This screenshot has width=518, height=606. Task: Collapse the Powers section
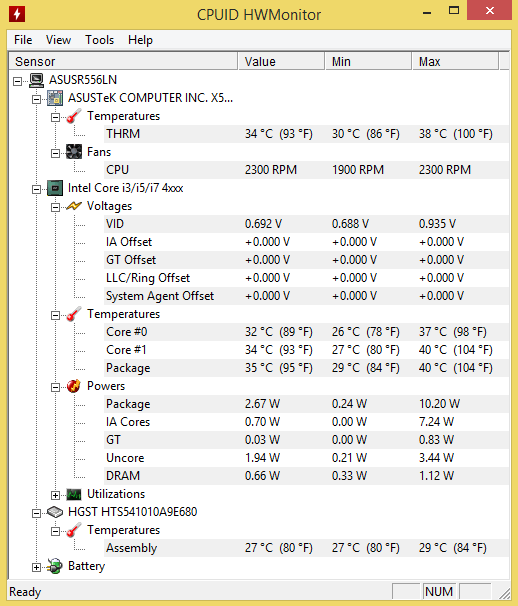(x=55, y=387)
